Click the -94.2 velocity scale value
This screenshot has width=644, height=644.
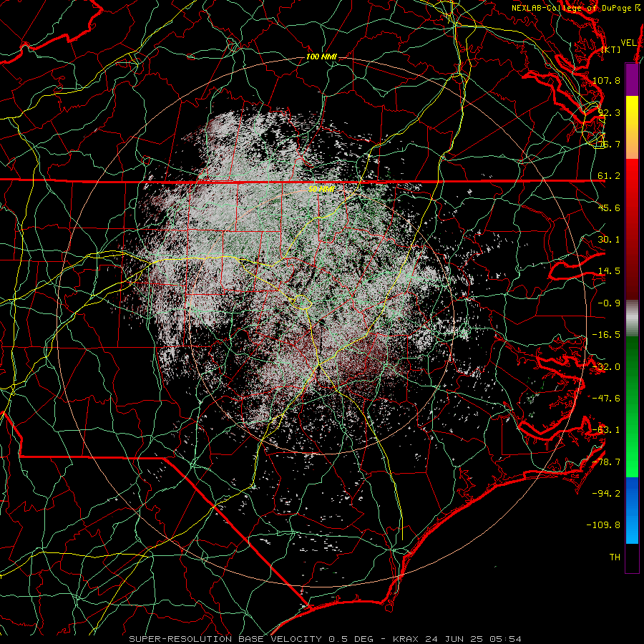pos(606,493)
